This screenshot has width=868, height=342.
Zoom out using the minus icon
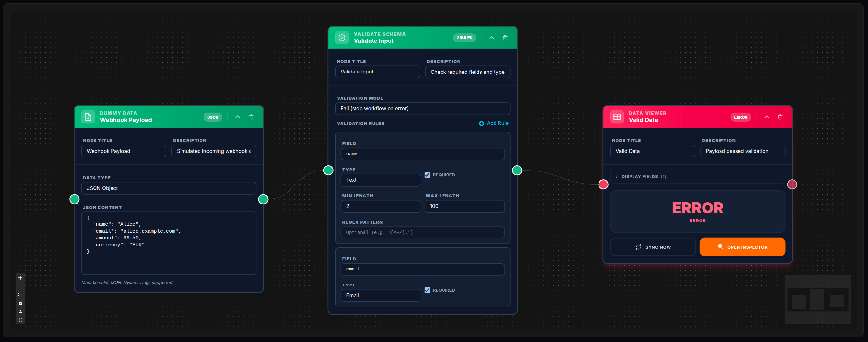[20, 286]
